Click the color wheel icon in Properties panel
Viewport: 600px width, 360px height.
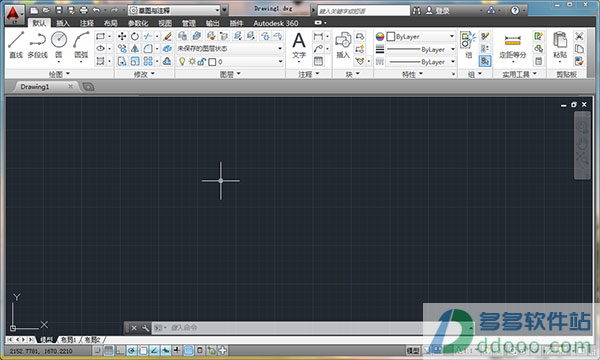tap(379, 36)
